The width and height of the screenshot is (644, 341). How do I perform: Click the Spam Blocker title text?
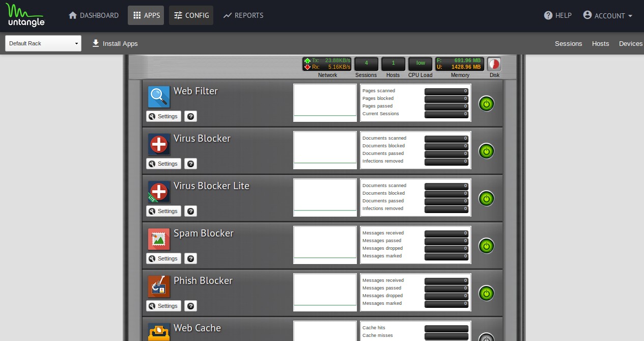tap(204, 233)
